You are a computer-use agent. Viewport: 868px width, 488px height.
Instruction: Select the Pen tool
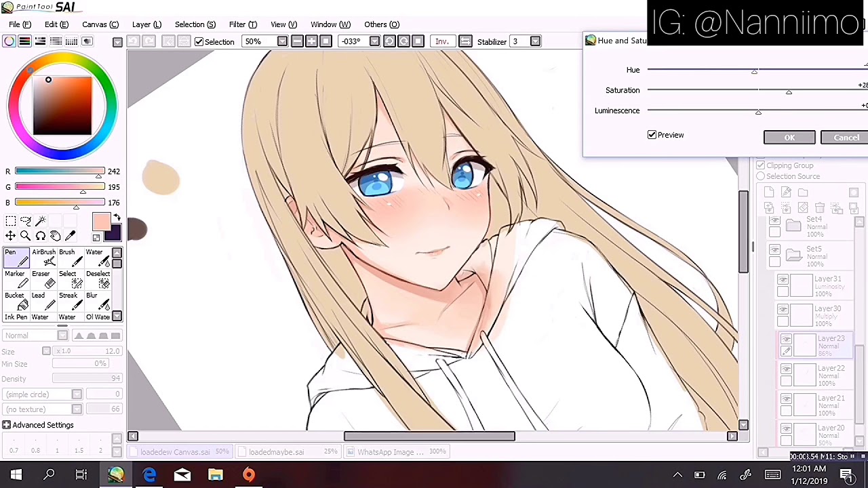click(16, 258)
